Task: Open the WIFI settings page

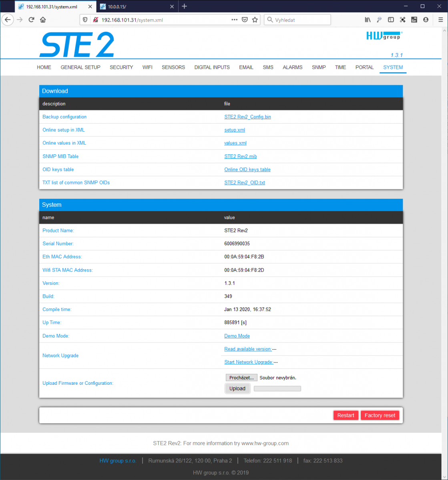Action: point(147,67)
